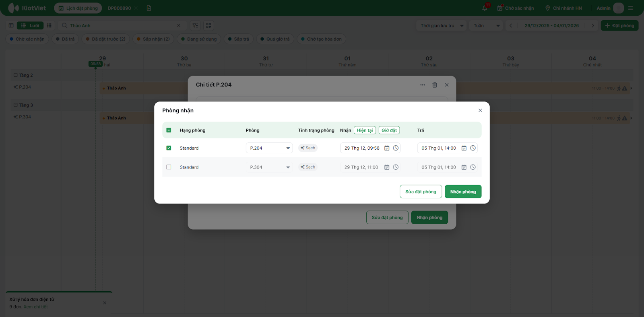Click Sửa đặt phòng in Chi tiết P.204 dialog

pyautogui.click(x=387, y=218)
